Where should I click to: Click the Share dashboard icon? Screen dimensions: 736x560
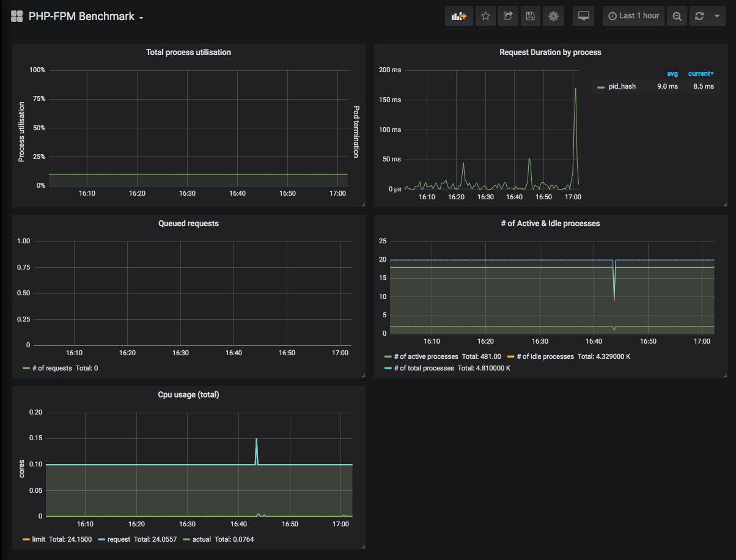coord(507,17)
